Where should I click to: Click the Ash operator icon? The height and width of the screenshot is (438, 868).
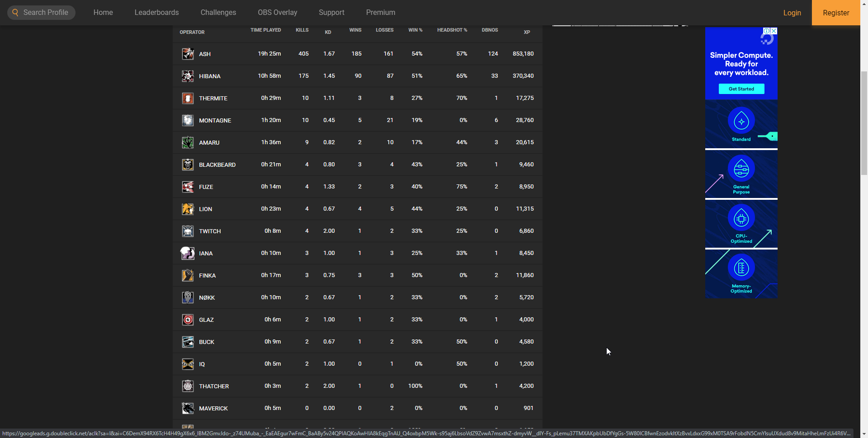188,54
